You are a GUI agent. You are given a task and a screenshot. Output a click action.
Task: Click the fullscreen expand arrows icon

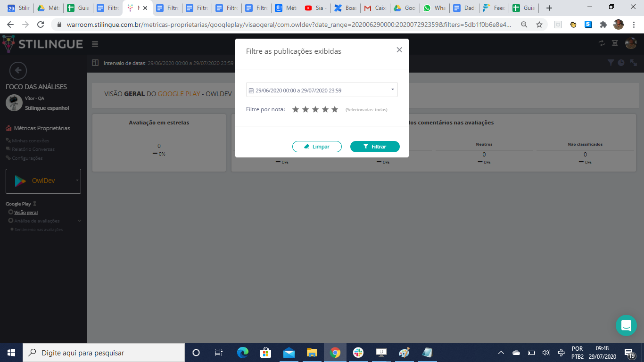pyautogui.click(x=634, y=63)
